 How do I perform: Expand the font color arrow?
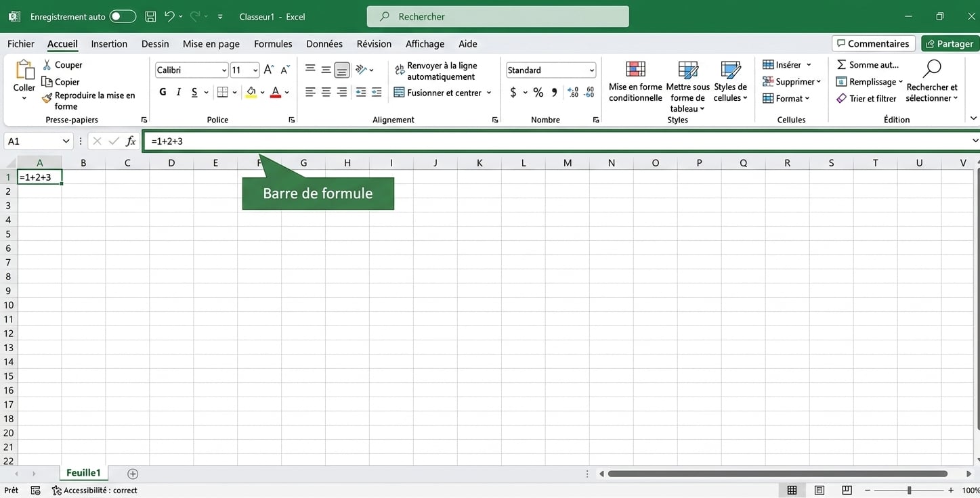287,93
